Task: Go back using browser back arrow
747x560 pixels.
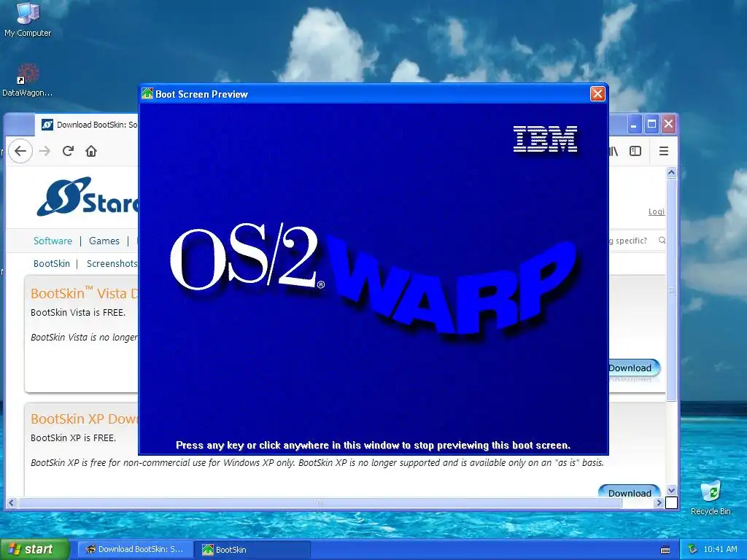Action: pos(20,151)
